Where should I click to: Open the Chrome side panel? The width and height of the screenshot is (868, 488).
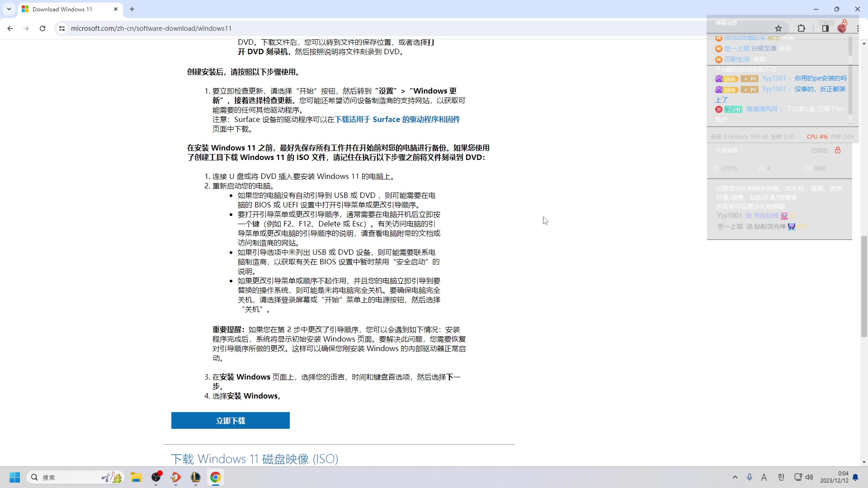(825, 28)
